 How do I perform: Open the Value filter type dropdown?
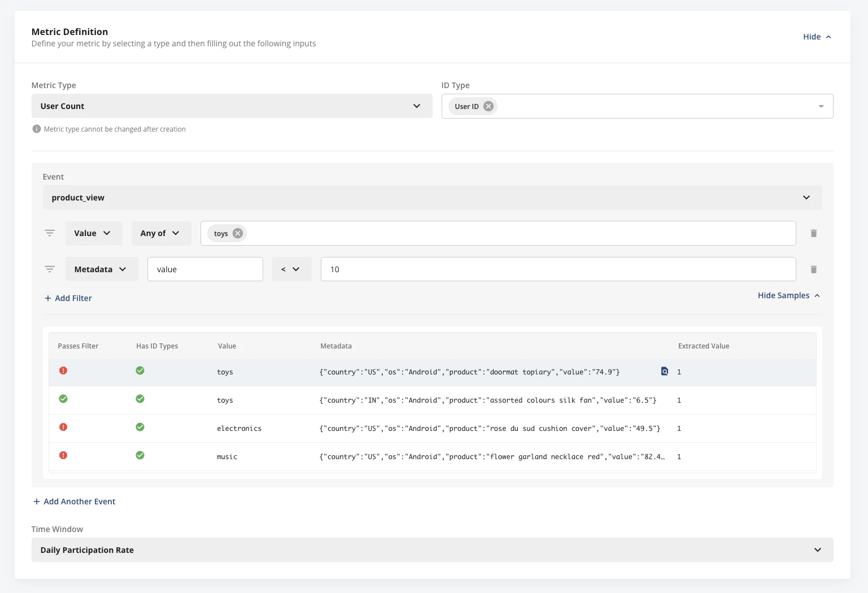tap(94, 233)
